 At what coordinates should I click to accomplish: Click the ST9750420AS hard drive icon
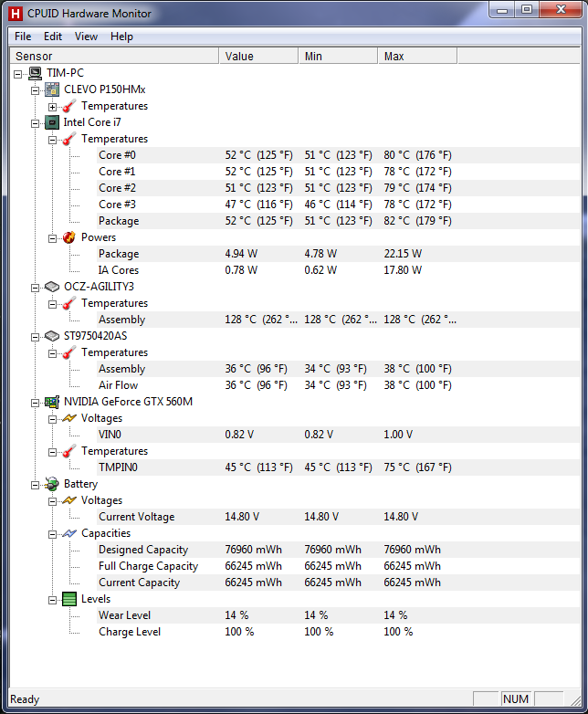click(x=52, y=336)
